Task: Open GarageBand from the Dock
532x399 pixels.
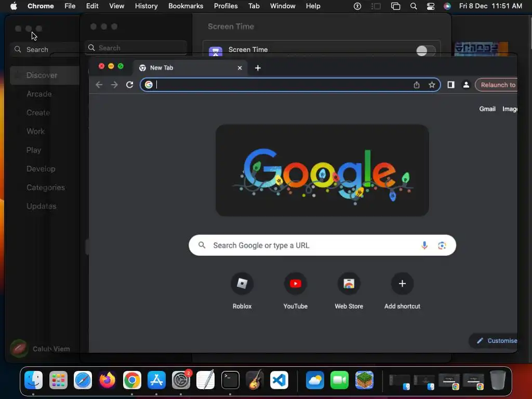Action: point(255,380)
